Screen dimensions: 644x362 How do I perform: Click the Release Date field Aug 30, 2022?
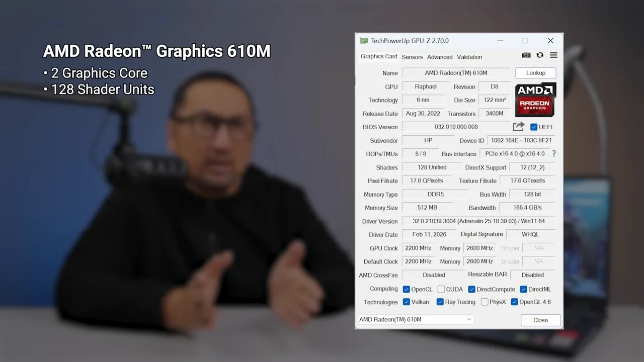point(423,114)
